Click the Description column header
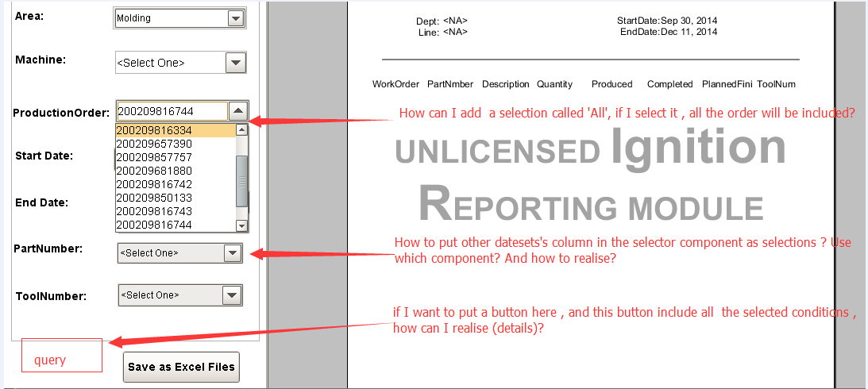Viewport: 868px width, 389px height. pos(505,84)
